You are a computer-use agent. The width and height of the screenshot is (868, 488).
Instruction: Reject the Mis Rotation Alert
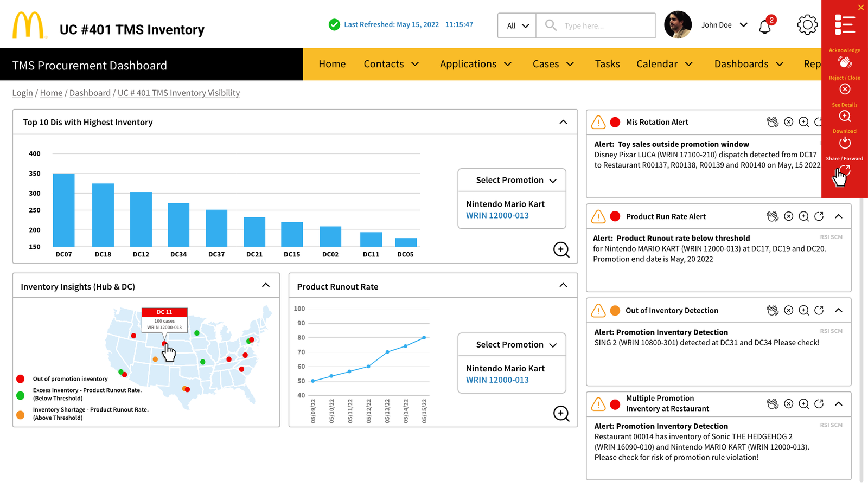tap(789, 122)
